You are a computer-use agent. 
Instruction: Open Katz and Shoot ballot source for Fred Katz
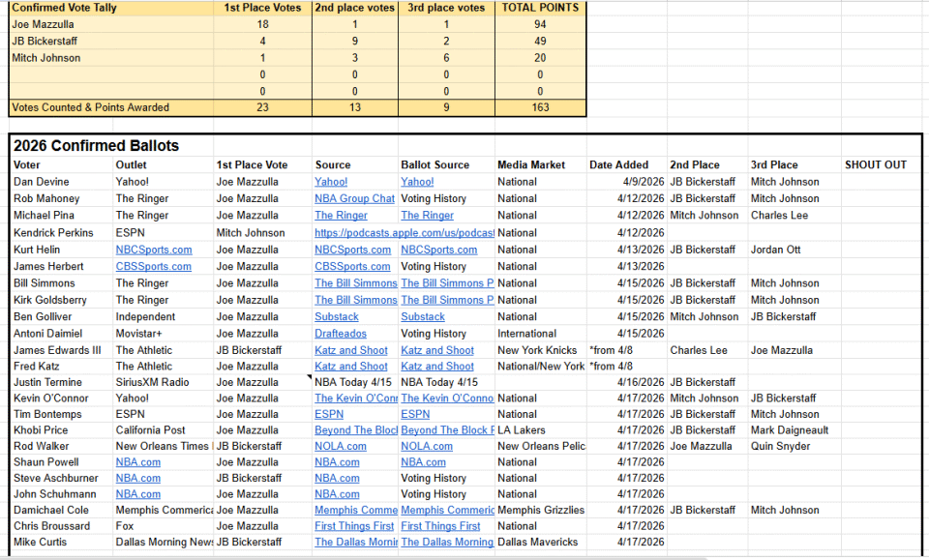437,367
